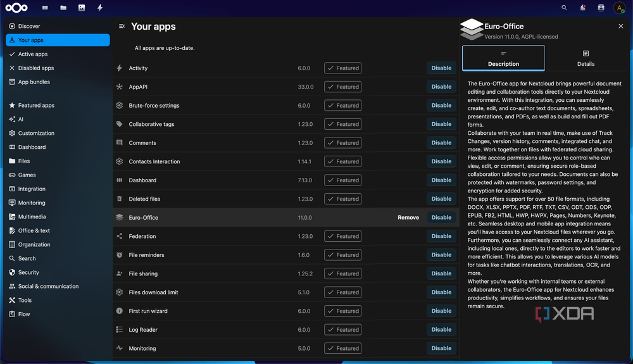Remove the Euro-Office app
Viewport: 633px width, 364px height.
click(x=408, y=218)
